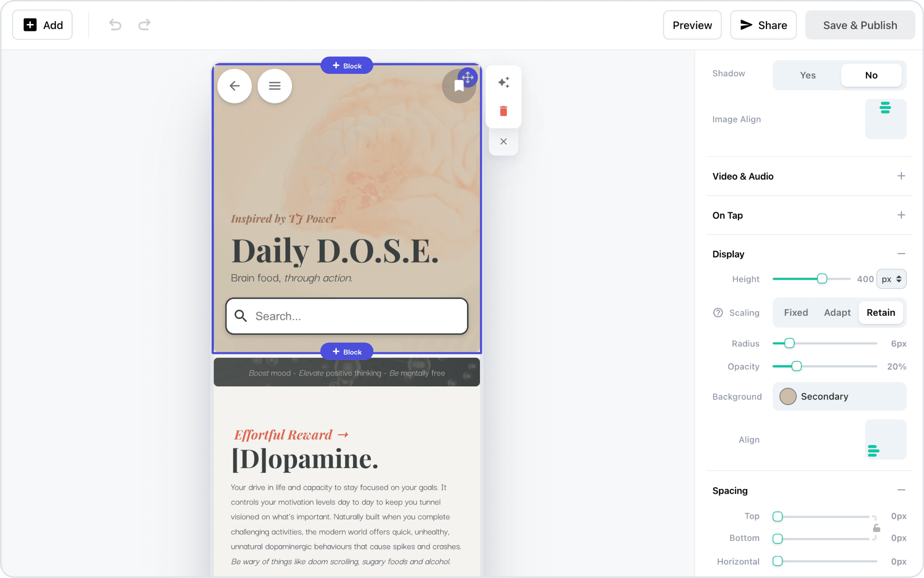The height and width of the screenshot is (578, 924).
Task: Click Save & Publish button
Action: tap(860, 25)
